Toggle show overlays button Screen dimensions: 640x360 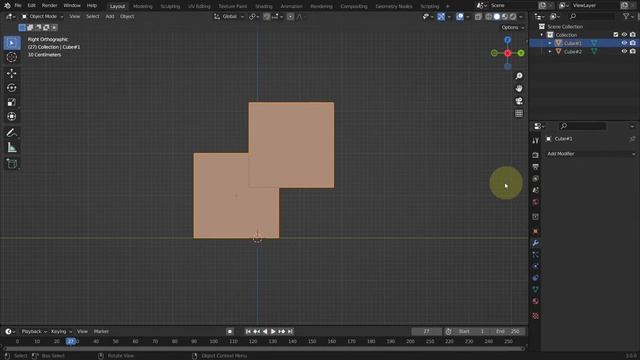tap(460, 17)
